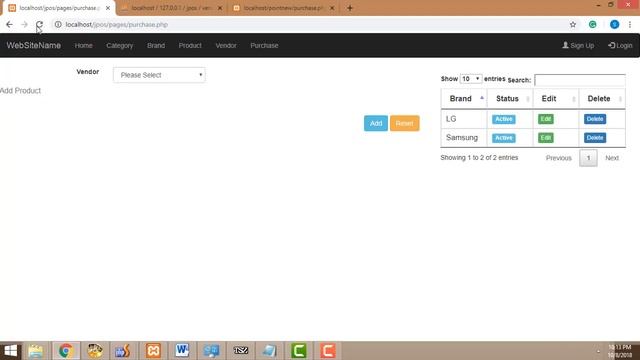Click the Sign Up link
Screen dimensions: 640x360
tap(578, 45)
